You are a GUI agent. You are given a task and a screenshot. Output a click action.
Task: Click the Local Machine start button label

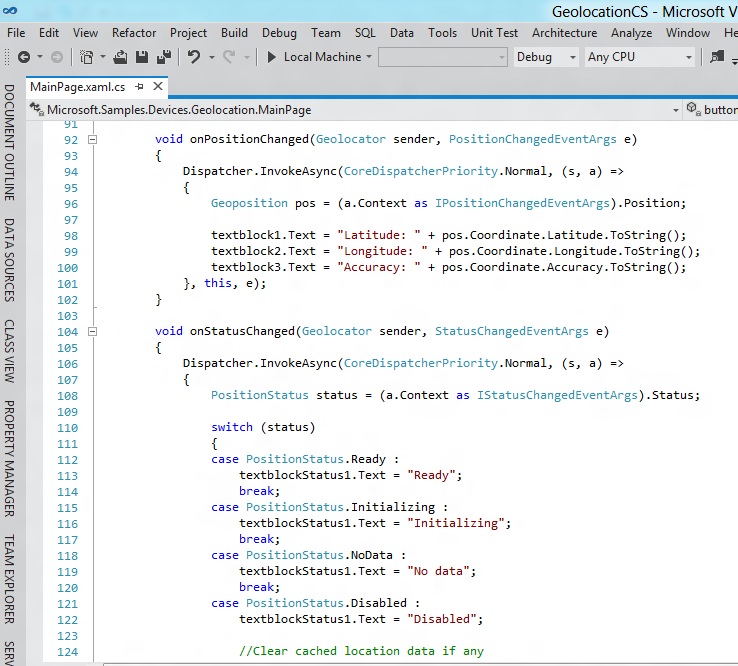pos(322,57)
